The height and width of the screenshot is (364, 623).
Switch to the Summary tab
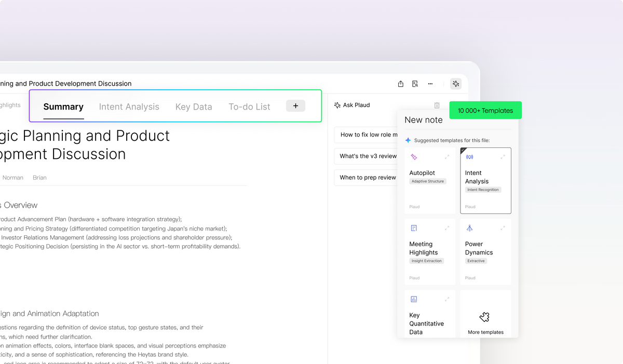pyautogui.click(x=63, y=107)
